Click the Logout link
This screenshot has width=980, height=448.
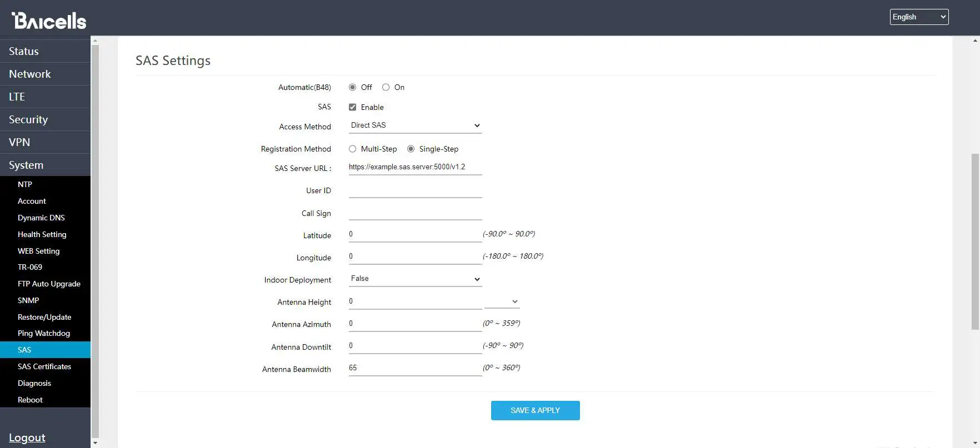tap(27, 437)
